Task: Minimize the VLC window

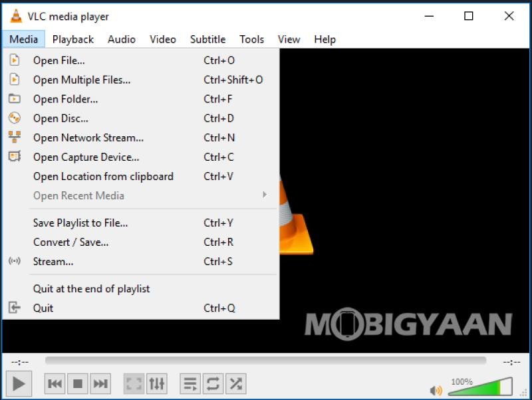Action: coord(429,15)
